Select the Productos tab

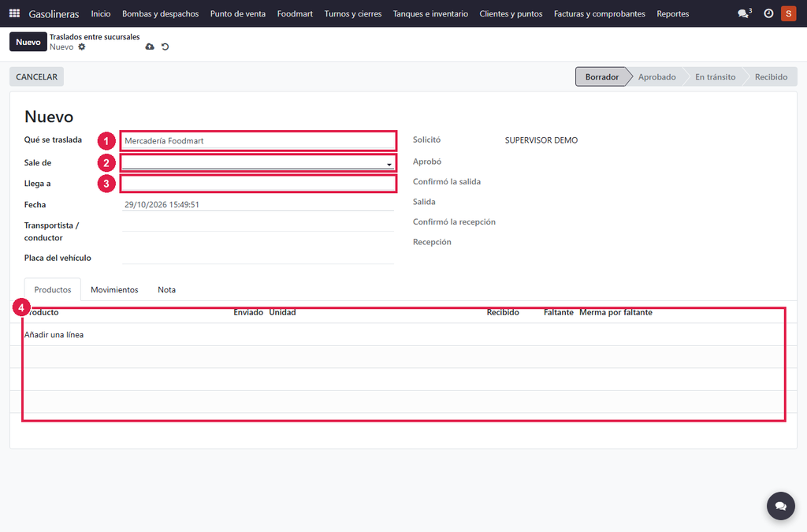click(x=53, y=290)
